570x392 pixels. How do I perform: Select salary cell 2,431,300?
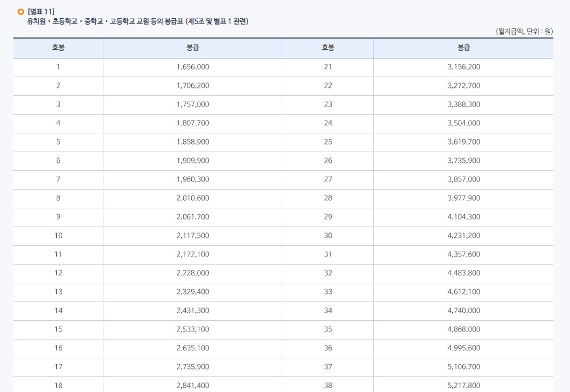[x=193, y=311]
